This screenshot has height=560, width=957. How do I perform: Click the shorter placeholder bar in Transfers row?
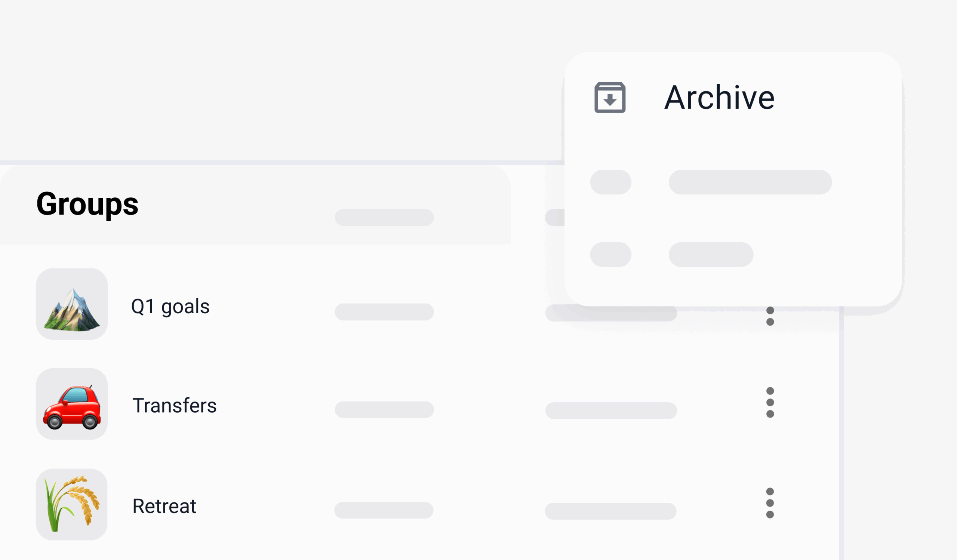coord(384,410)
